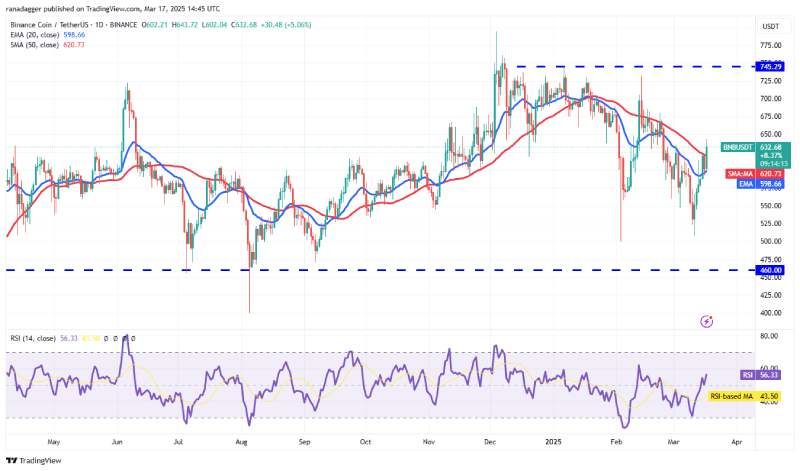The width and height of the screenshot is (800, 471).
Task: Click the Jun label on time axis
Action: (117, 442)
